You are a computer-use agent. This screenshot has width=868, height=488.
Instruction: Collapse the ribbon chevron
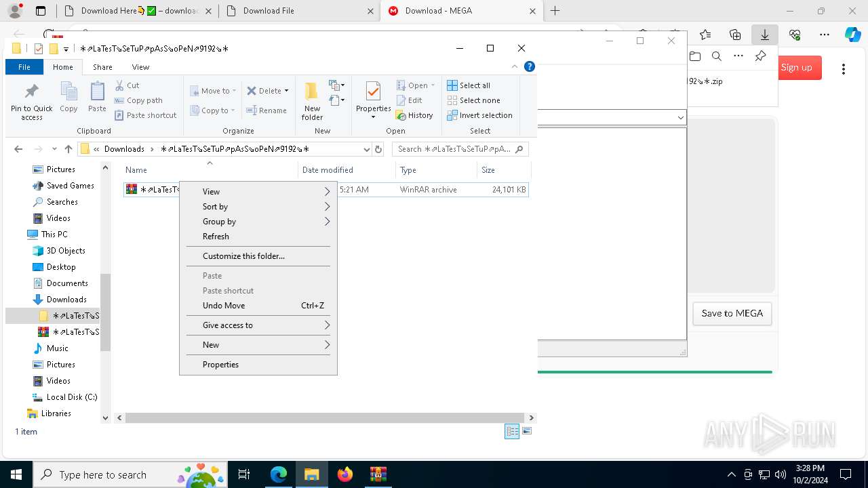[515, 66]
